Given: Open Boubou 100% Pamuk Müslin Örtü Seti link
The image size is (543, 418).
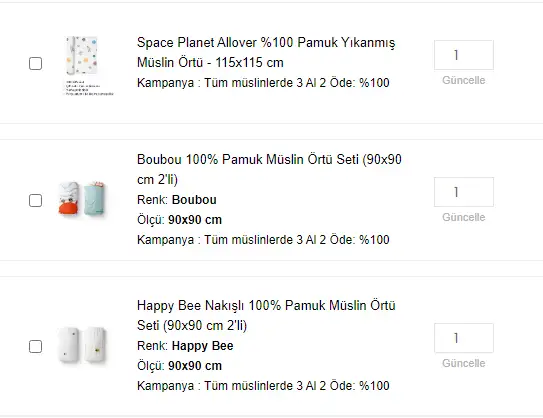Looking at the screenshot, I should click(269, 169).
